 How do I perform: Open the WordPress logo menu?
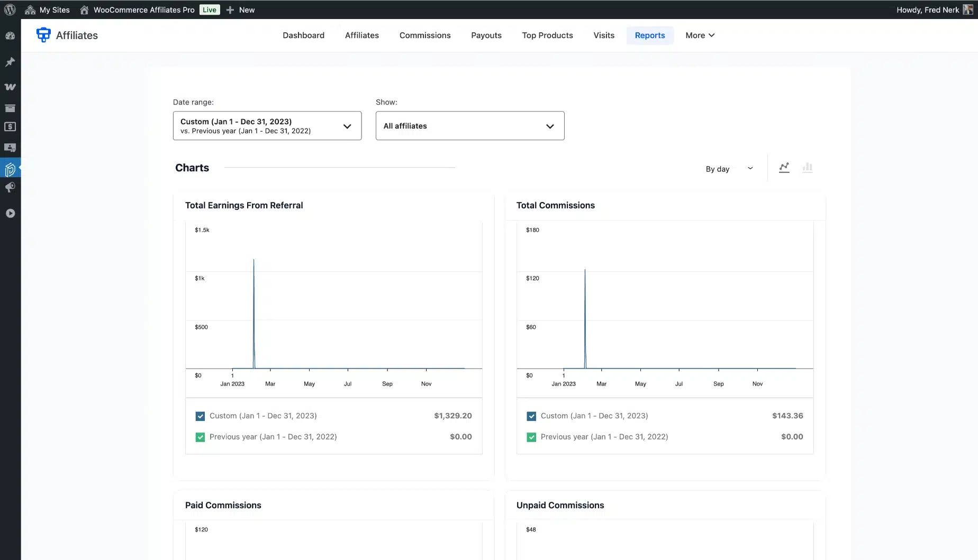click(x=10, y=10)
